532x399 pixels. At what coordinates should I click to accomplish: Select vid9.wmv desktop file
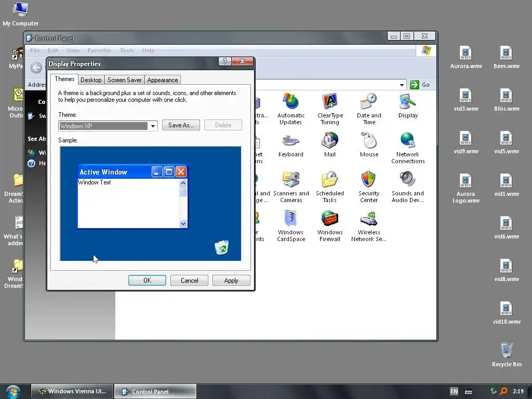466,143
